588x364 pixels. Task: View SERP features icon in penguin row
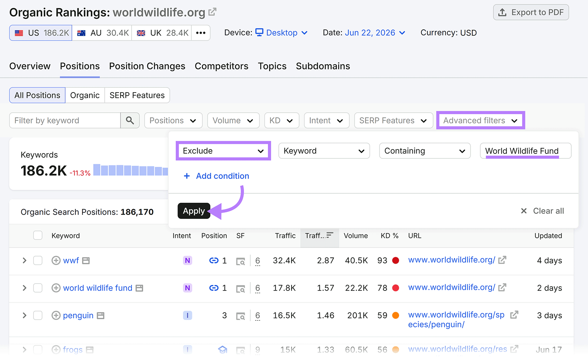coord(240,316)
